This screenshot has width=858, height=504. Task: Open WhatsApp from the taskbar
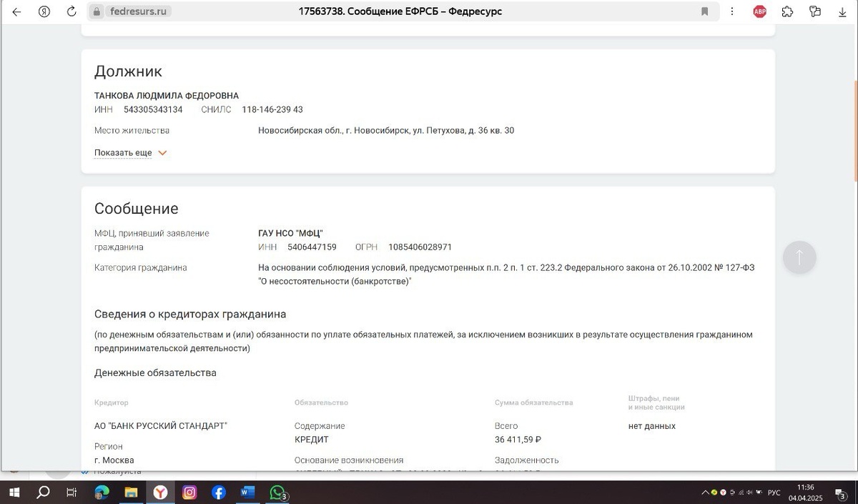tap(277, 493)
